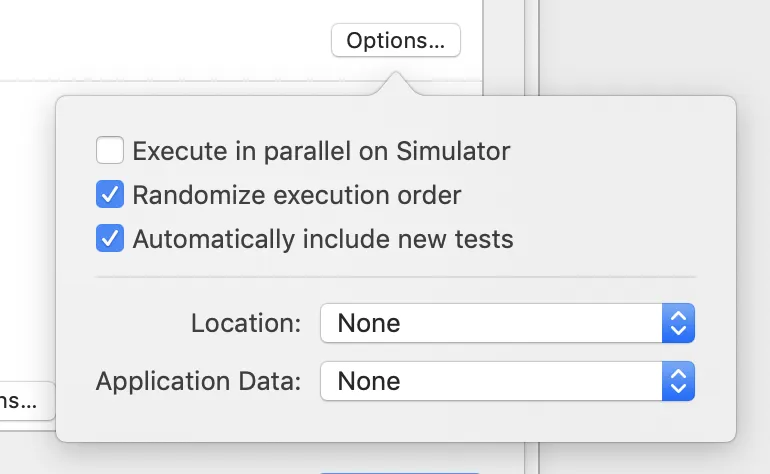Screen dimensions: 770x474
Task: Click the 'Location:' field label
Action: point(246,323)
